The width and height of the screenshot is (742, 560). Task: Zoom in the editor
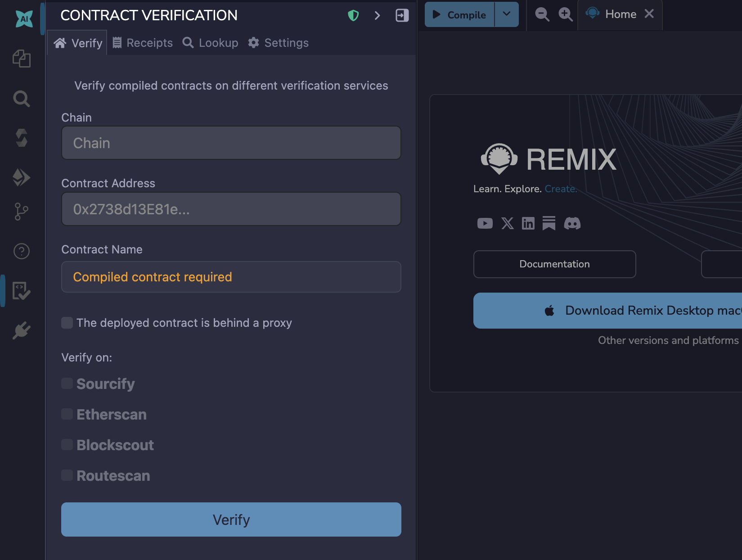tap(566, 14)
